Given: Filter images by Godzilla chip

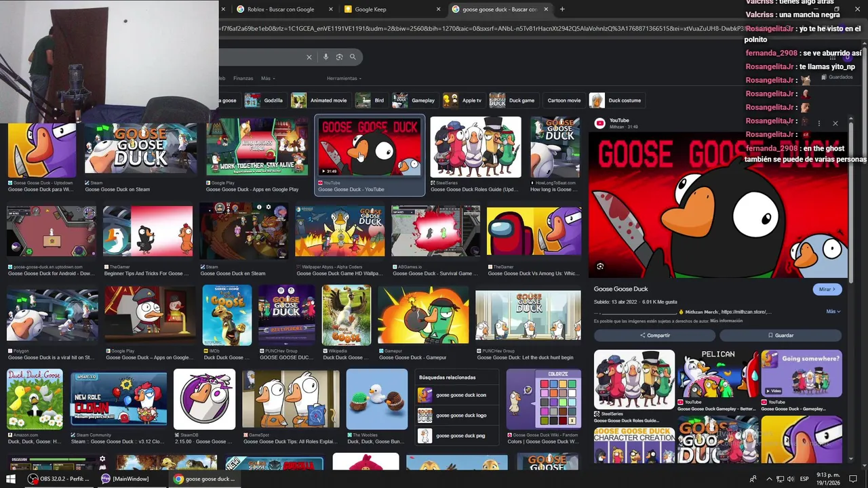Looking at the screenshot, I should [x=264, y=100].
